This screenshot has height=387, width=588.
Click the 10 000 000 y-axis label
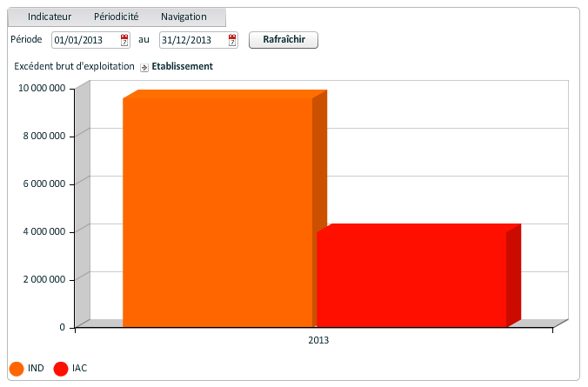[42, 88]
